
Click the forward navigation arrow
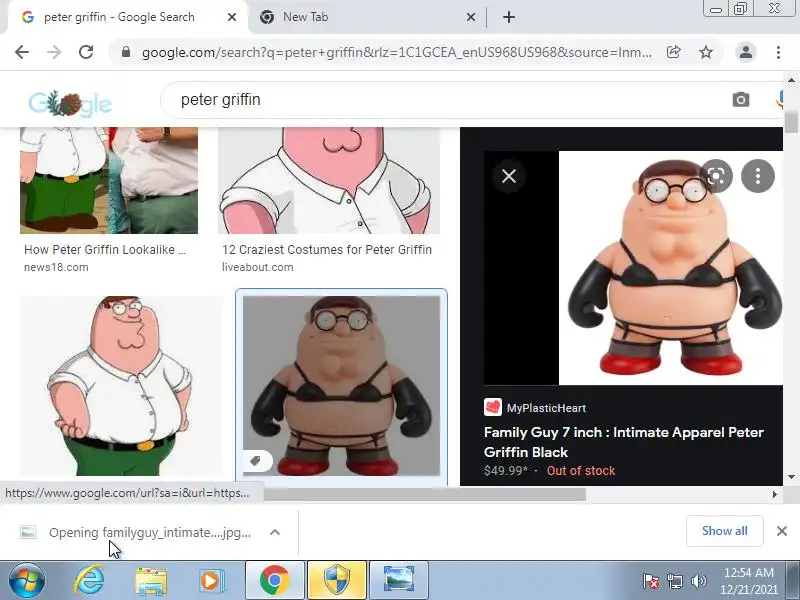[54, 52]
